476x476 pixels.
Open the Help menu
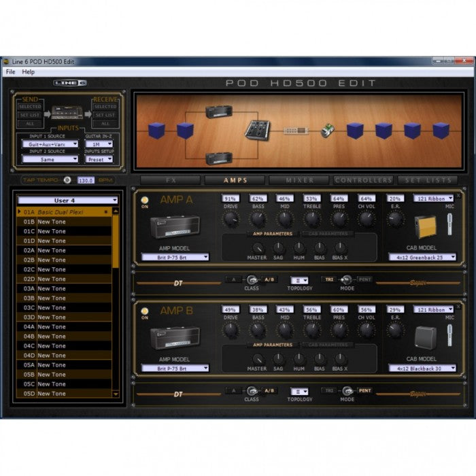click(x=29, y=72)
